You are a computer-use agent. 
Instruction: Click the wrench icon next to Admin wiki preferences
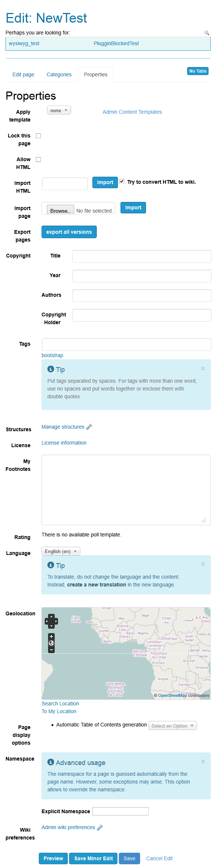(x=100, y=827)
